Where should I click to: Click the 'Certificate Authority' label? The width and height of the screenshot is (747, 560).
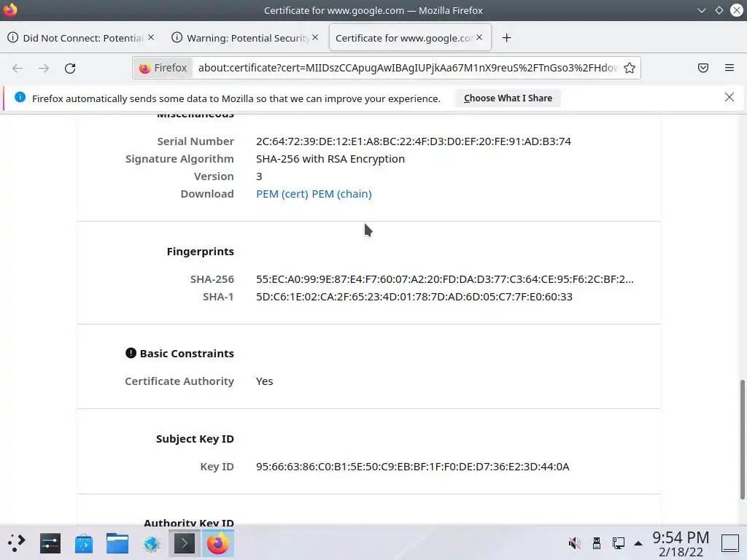click(x=179, y=381)
